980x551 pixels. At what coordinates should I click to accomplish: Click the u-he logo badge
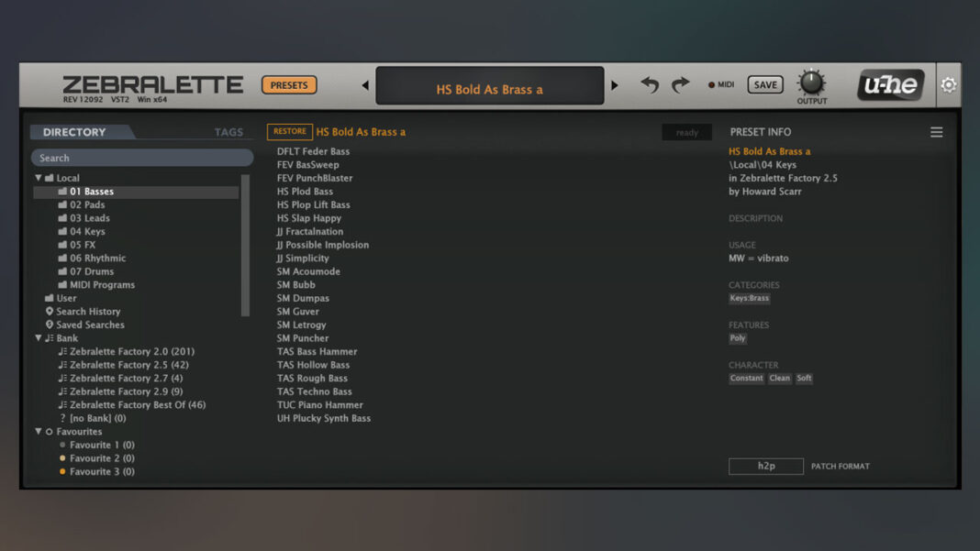[888, 84]
